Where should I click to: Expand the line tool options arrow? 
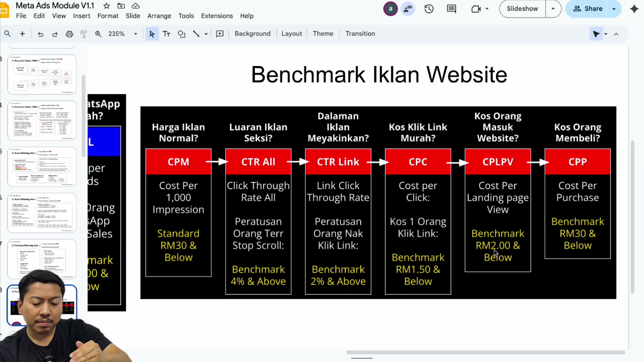tap(206, 34)
